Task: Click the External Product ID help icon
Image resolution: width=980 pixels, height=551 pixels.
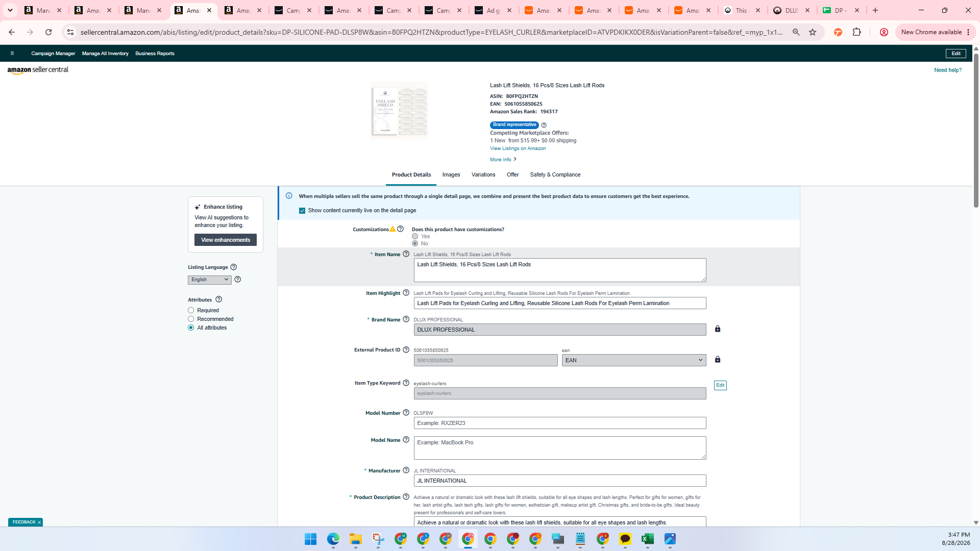Action: coord(406,350)
